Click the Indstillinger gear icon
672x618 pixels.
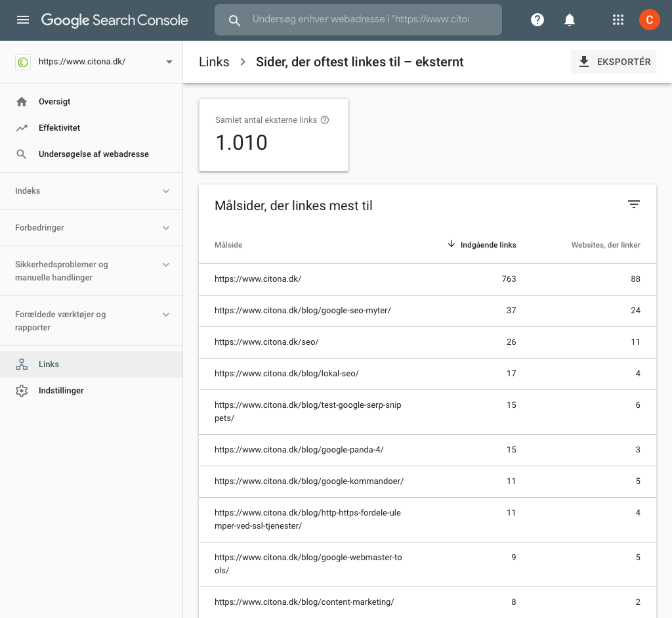[x=22, y=391]
